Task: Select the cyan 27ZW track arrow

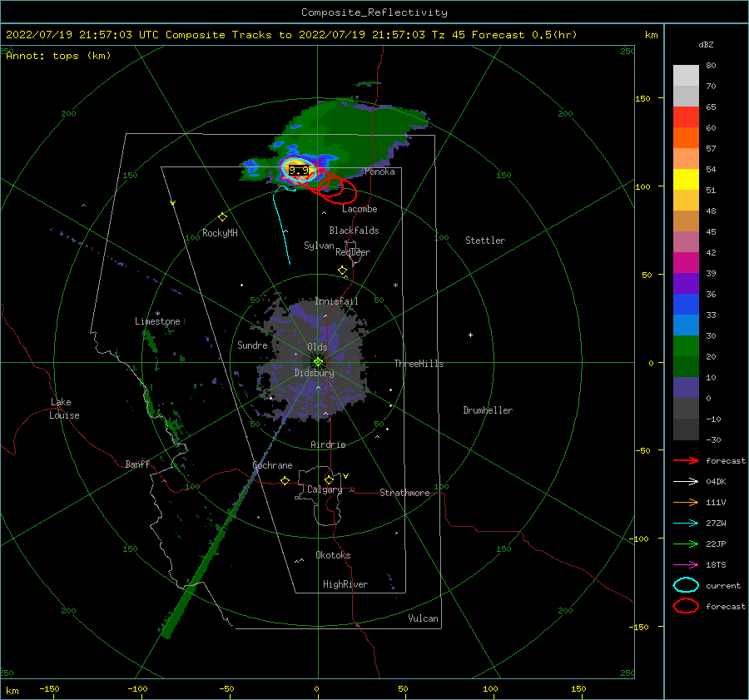Action: point(686,524)
